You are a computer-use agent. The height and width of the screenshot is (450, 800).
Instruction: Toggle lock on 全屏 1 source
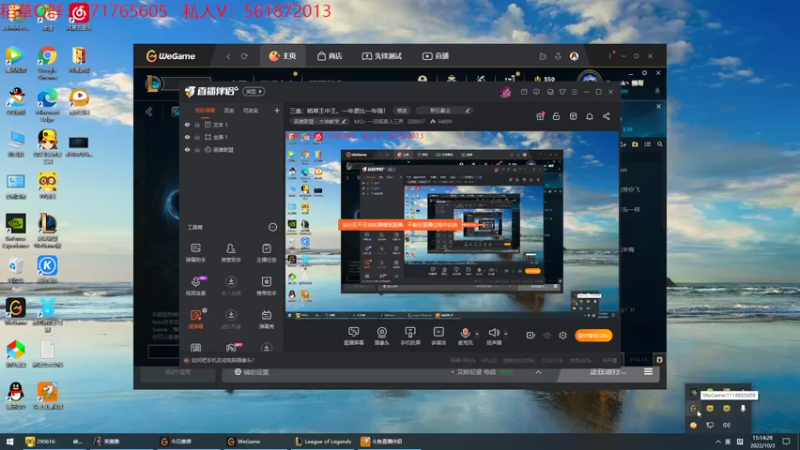point(197,137)
